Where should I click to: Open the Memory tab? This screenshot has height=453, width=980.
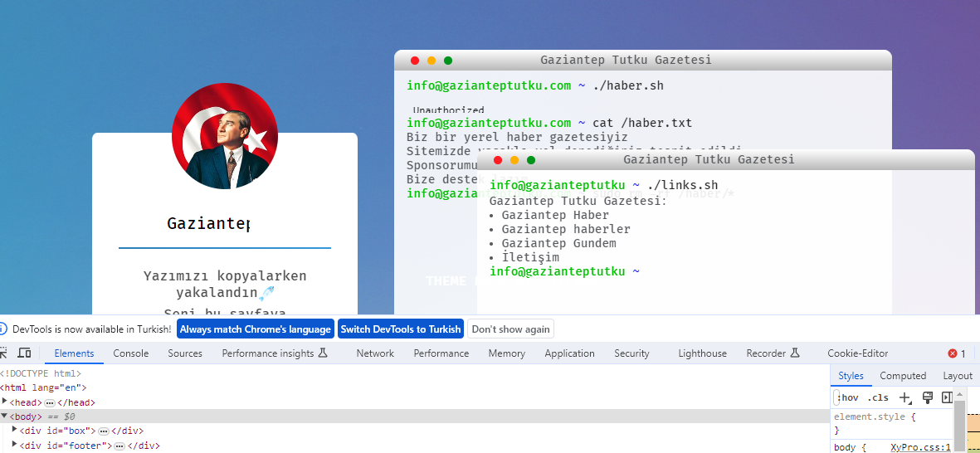coord(506,353)
